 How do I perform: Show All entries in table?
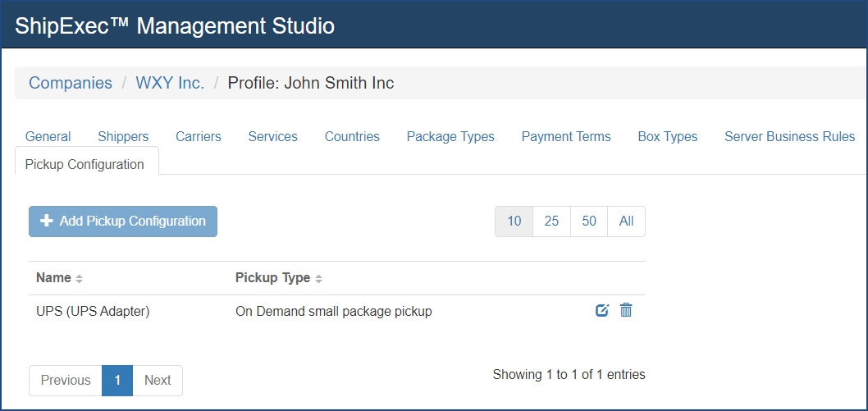626,221
